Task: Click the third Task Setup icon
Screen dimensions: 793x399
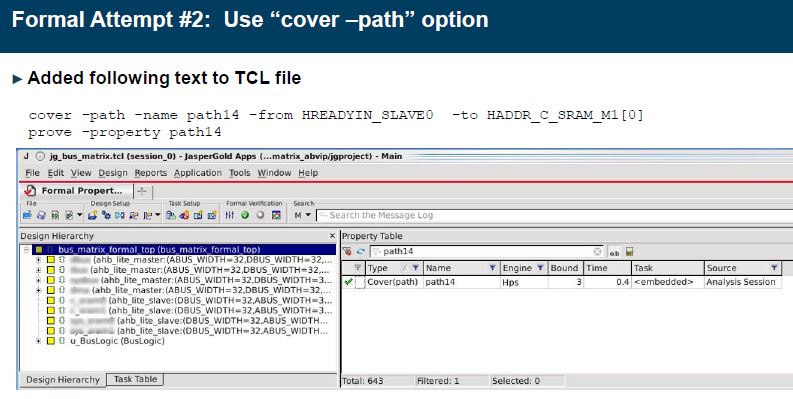Action: tap(198, 215)
